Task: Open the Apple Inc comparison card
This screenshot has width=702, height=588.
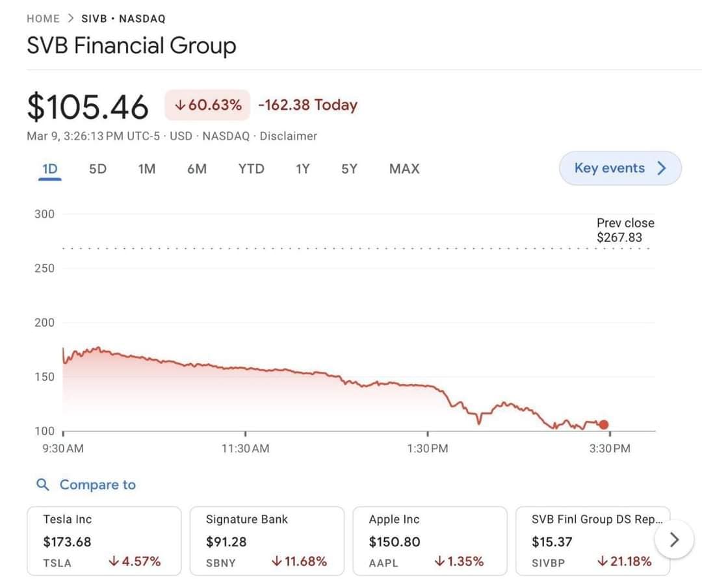Action: pos(429,541)
